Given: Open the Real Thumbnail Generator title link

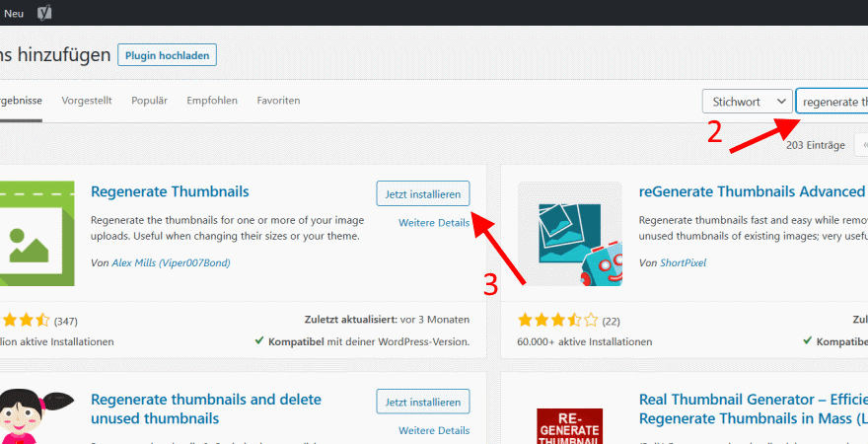Looking at the screenshot, I should (x=753, y=408).
